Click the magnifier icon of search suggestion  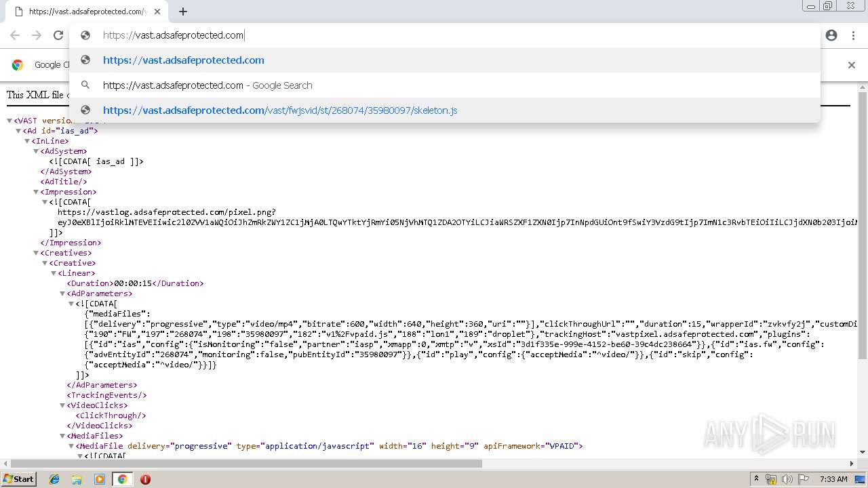pos(85,85)
